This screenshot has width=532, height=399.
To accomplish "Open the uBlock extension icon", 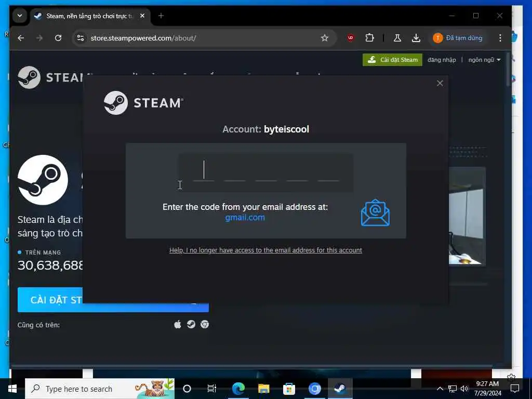I will [351, 38].
